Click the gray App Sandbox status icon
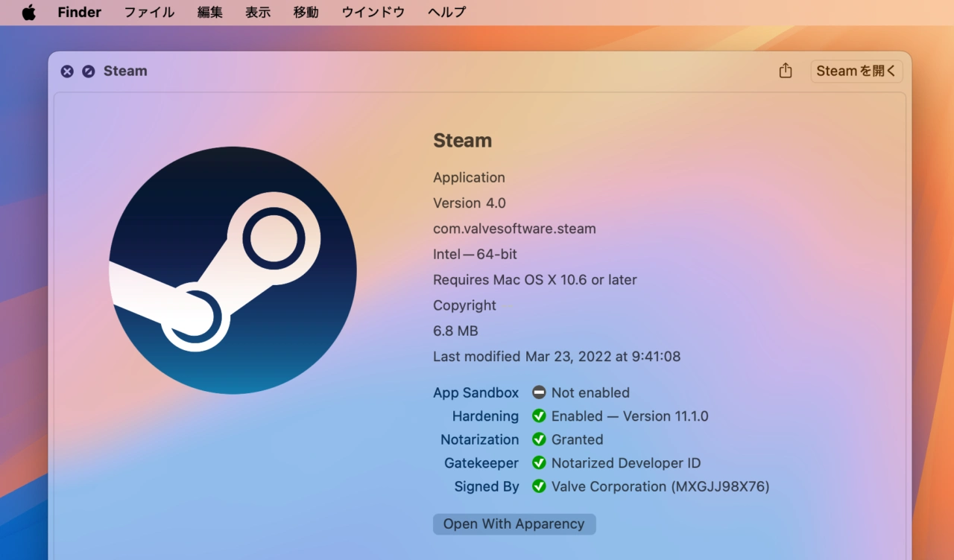The width and height of the screenshot is (954, 560). tap(539, 392)
